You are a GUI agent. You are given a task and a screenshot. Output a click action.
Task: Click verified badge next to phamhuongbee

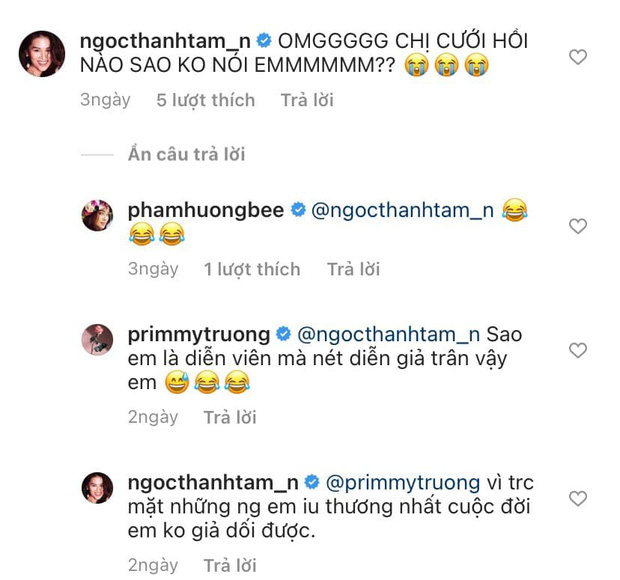click(297, 211)
